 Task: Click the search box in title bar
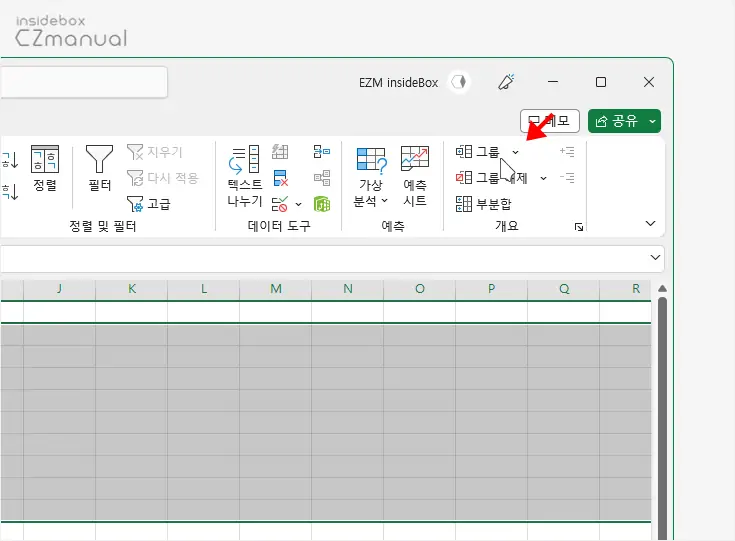pos(83,82)
